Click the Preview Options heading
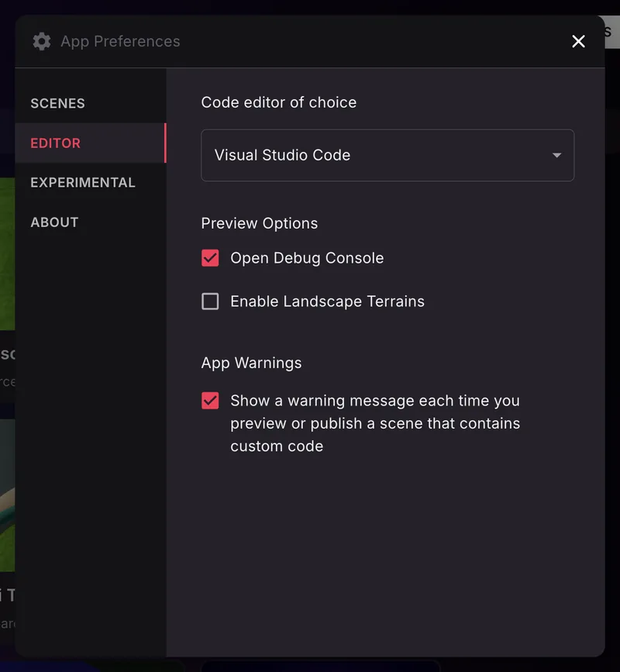Image resolution: width=620 pixels, height=672 pixels. 260,223
